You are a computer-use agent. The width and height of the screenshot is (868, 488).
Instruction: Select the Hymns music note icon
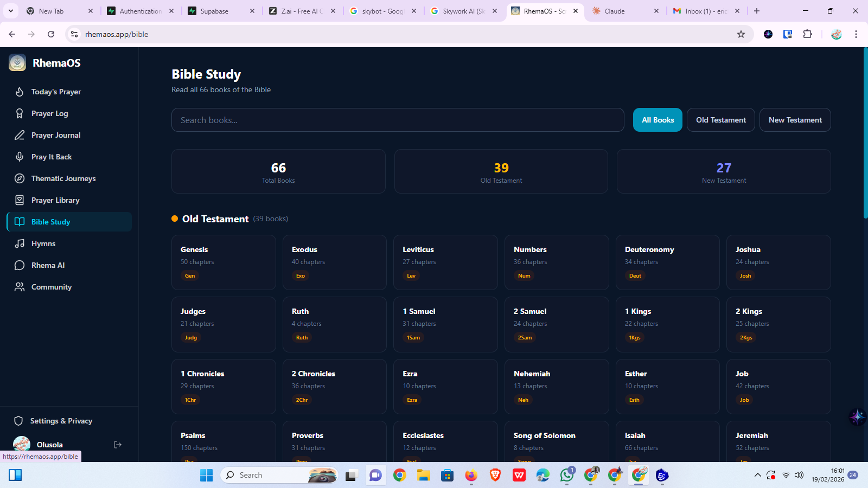20,243
